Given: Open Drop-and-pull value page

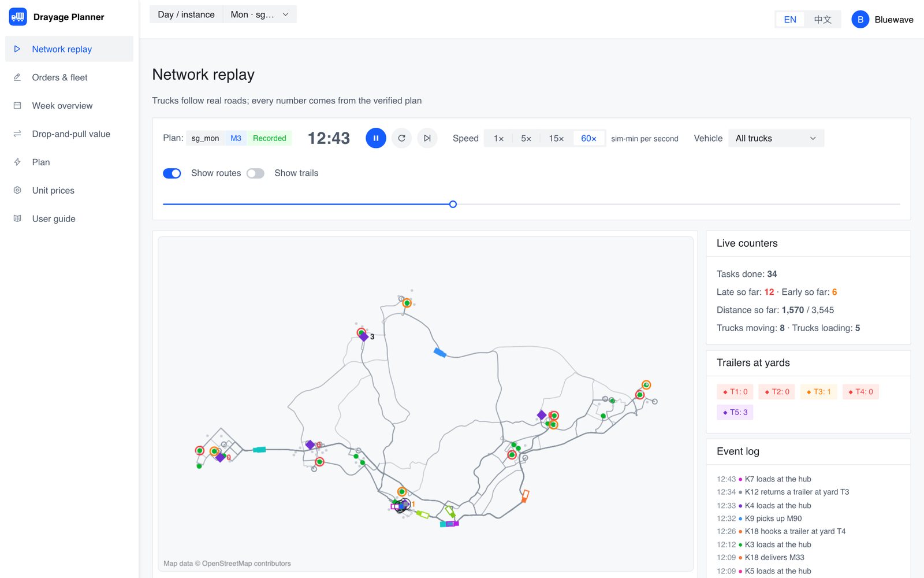Looking at the screenshot, I should tap(69, 134).
